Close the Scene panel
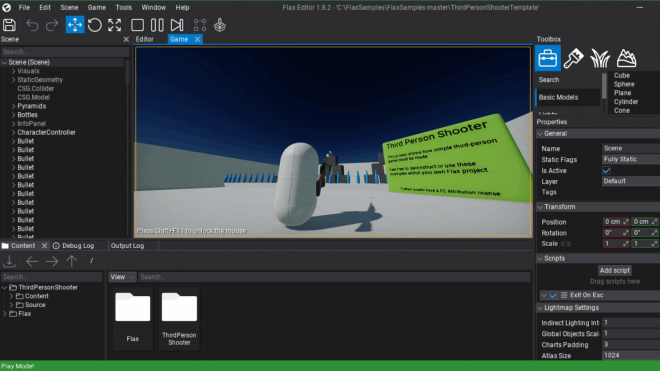 (x=126, y=39)
